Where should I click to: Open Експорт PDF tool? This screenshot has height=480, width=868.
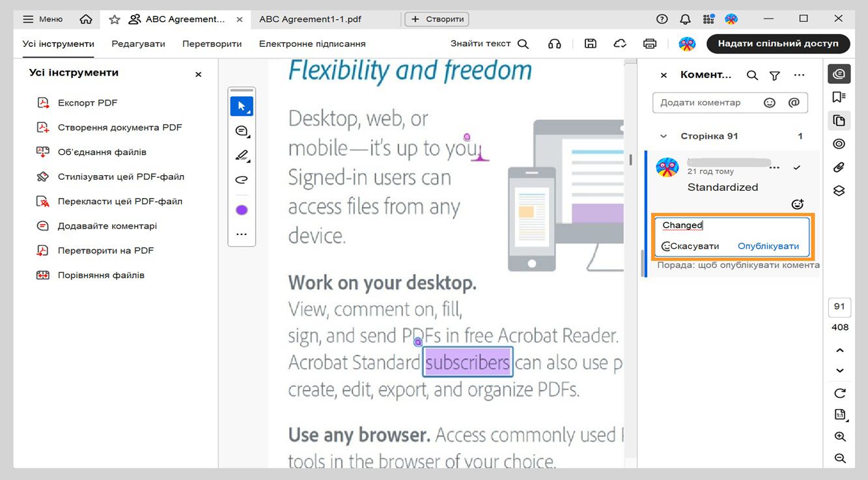coord(78,103)
